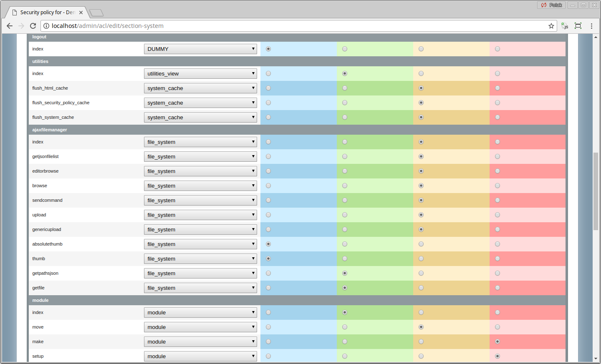Open module dropdown for setup
The width and height of the screenshot is (601, 364).
(x=200, y=356)
